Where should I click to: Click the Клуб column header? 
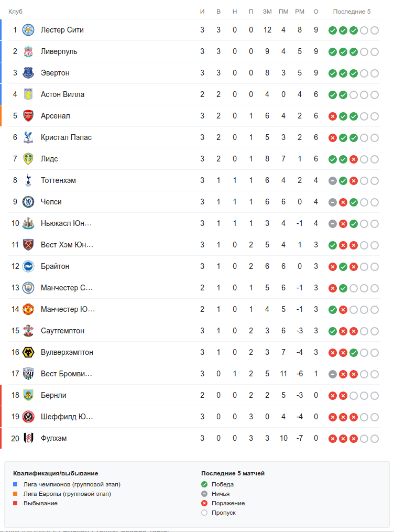click(x=15, y=12)
